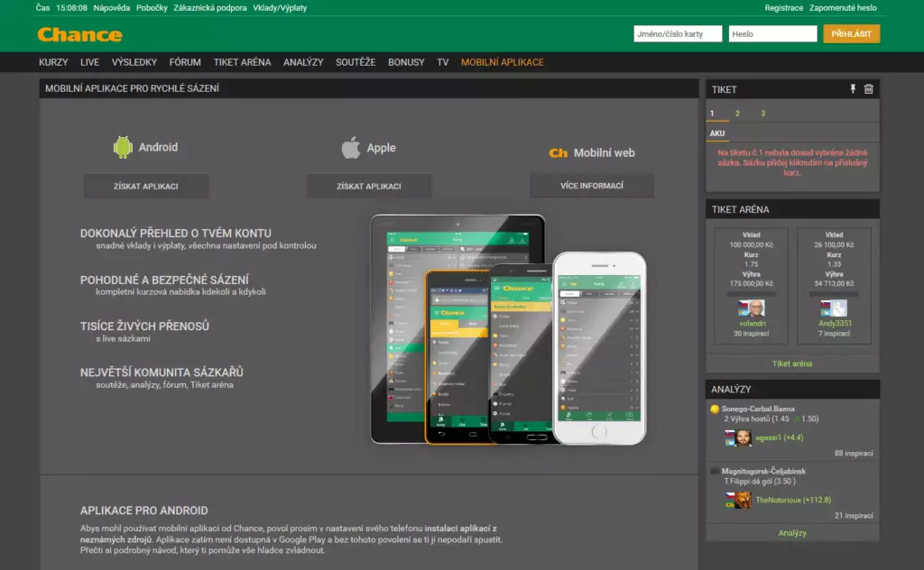Click the Chance logo

click(x=80, y=35)
